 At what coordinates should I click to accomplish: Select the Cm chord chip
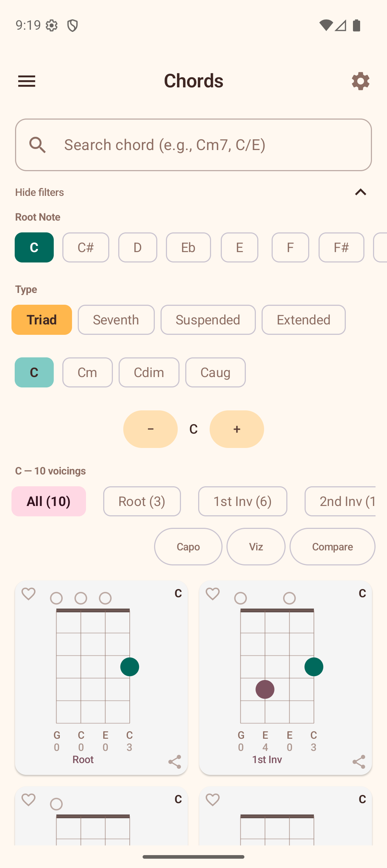[87, 372]
